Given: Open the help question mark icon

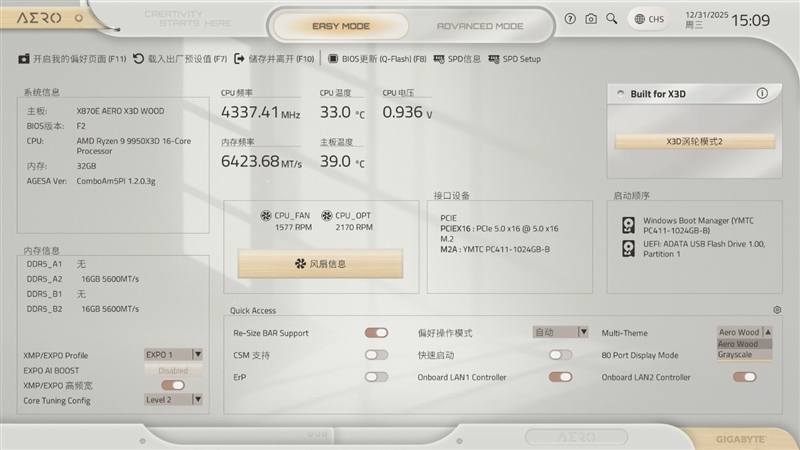Looking at the screenshot, I should 570,19.
